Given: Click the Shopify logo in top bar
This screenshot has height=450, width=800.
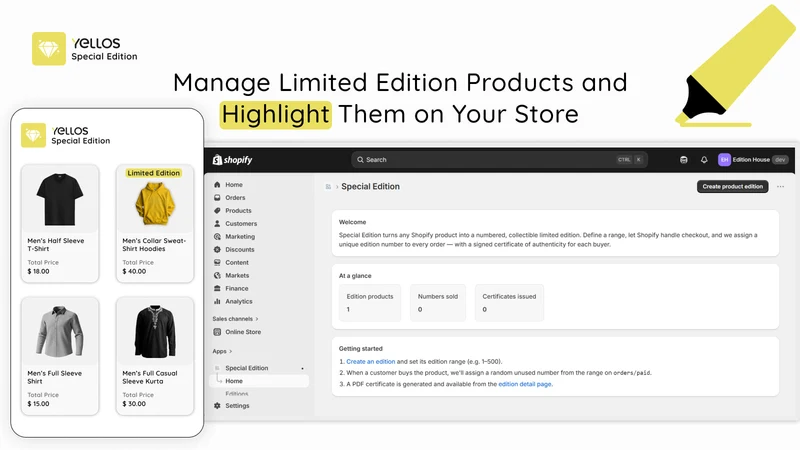Looking at the screenshot, I should pos(232,160).
